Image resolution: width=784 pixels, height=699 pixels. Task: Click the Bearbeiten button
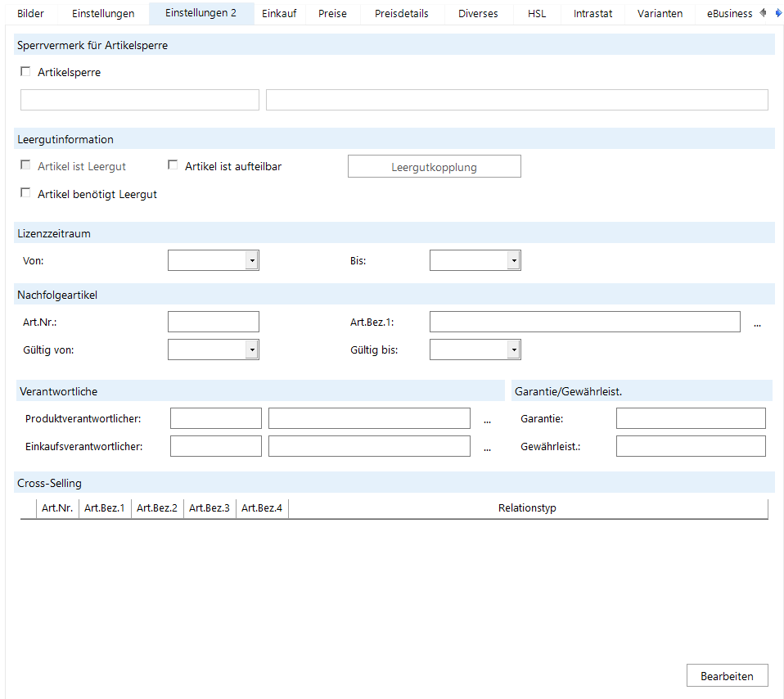pyautogui.click(x=727, y=676)
